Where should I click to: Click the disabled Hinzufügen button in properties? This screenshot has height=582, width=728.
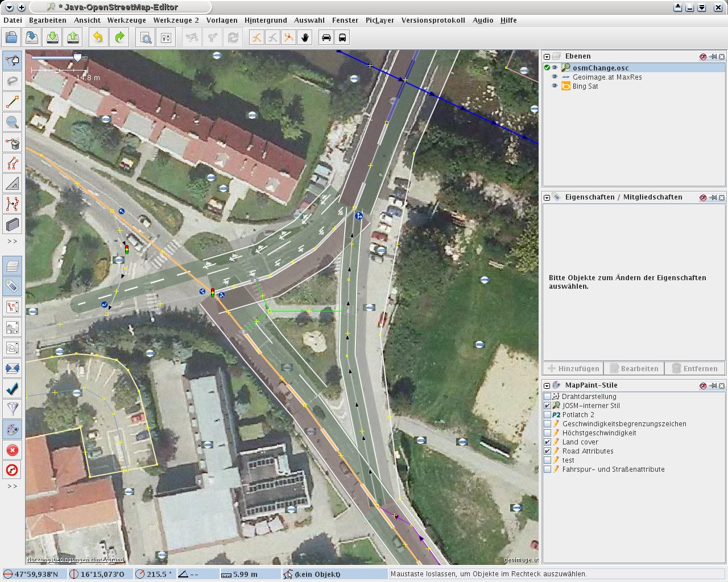573,368
